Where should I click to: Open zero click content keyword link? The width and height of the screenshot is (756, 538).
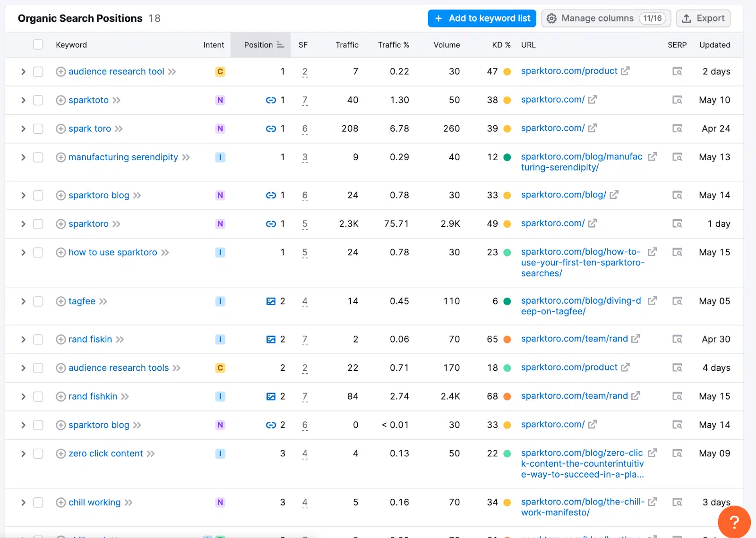coord(106,453)
